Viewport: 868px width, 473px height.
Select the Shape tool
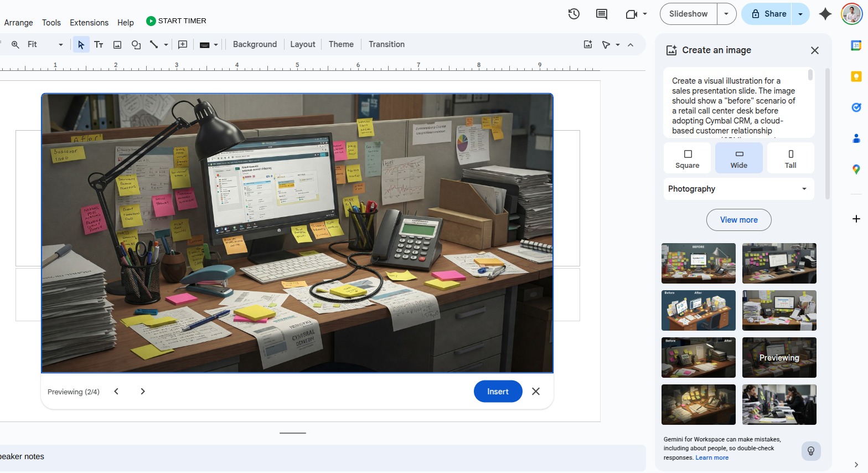point(136,45)
